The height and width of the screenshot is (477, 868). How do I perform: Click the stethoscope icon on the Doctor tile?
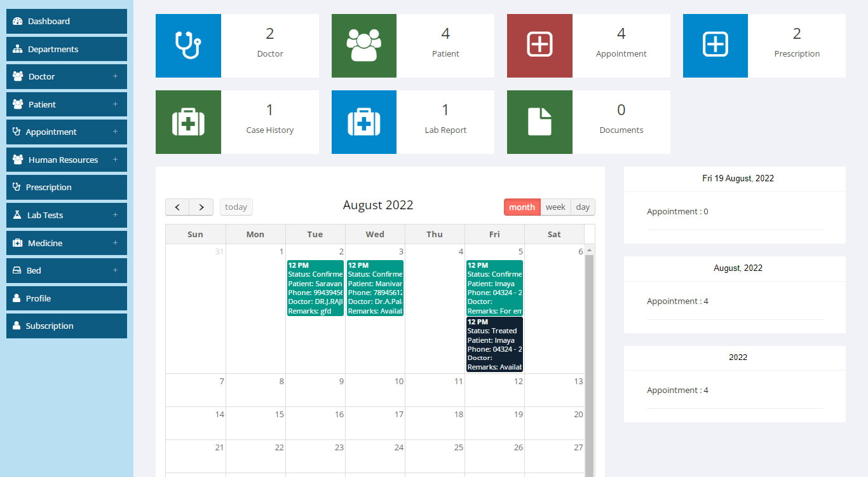point(188,45)
